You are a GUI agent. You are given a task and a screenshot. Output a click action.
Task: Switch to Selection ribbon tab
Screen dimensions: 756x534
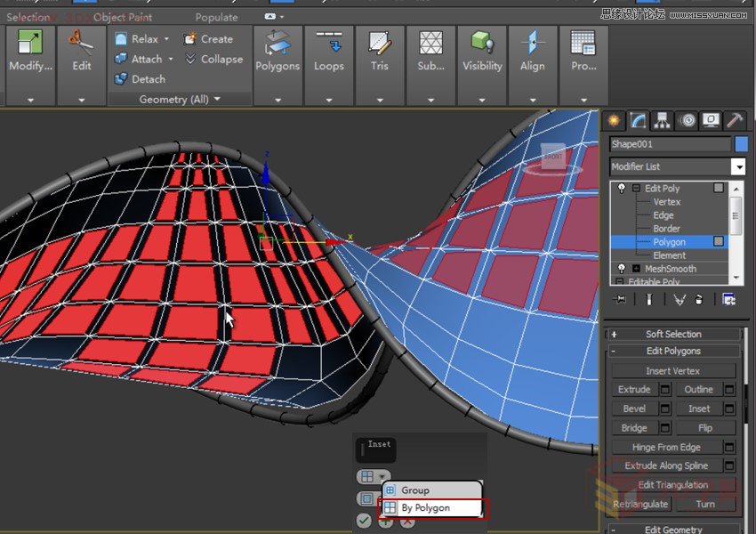pos(28,18)
